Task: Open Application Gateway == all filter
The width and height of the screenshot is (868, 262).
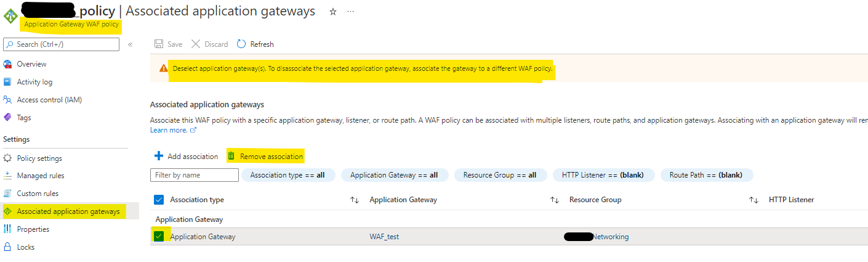Action: coord(395,175)
